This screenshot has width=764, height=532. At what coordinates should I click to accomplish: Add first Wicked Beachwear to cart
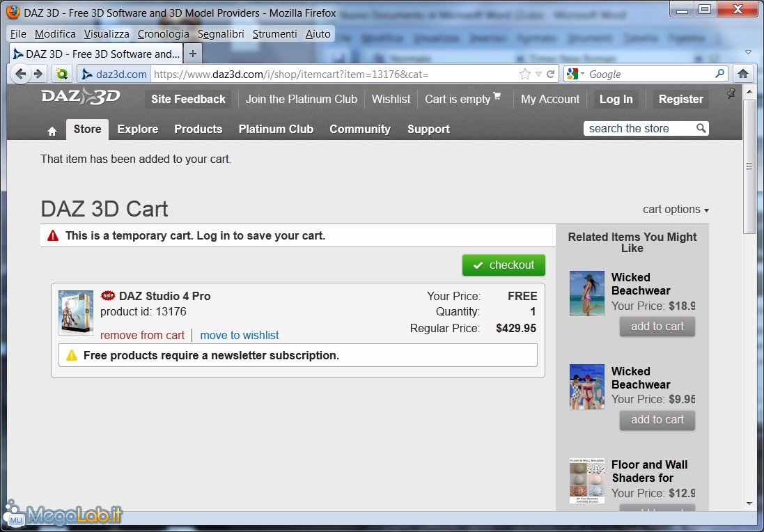click(657, 327)
